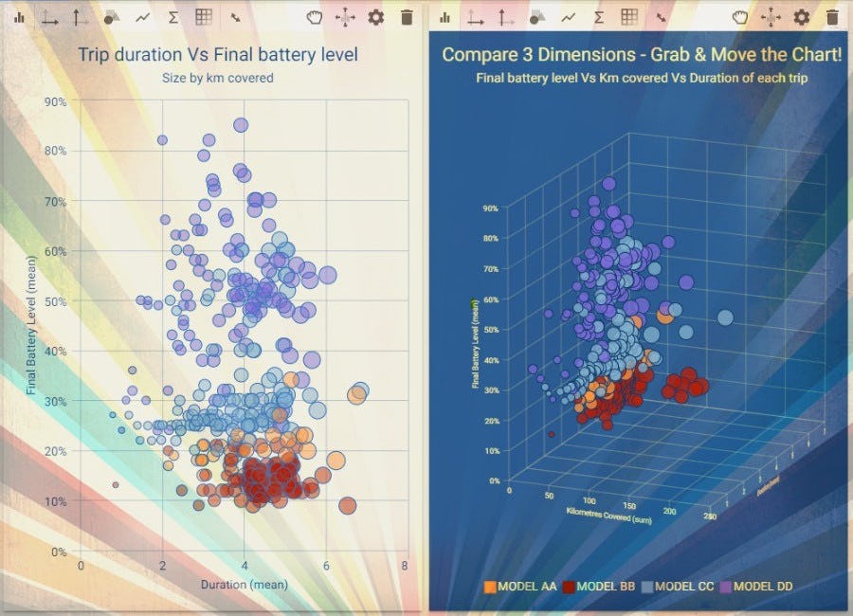
Task: Click the 90% tick label on 3D chart
Action: pos(490,208)
